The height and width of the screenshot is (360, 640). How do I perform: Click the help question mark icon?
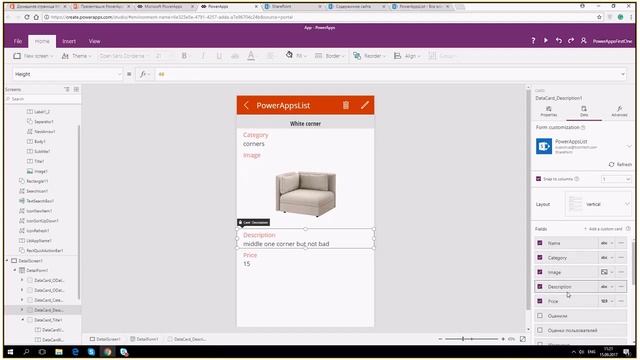tap(533, 41)
